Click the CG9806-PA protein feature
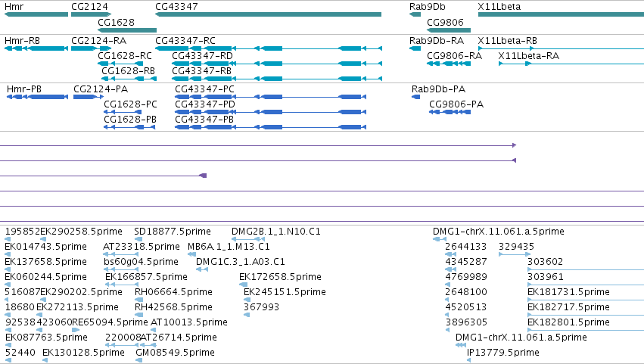This screenshot has height=364, width=644. 450,112
